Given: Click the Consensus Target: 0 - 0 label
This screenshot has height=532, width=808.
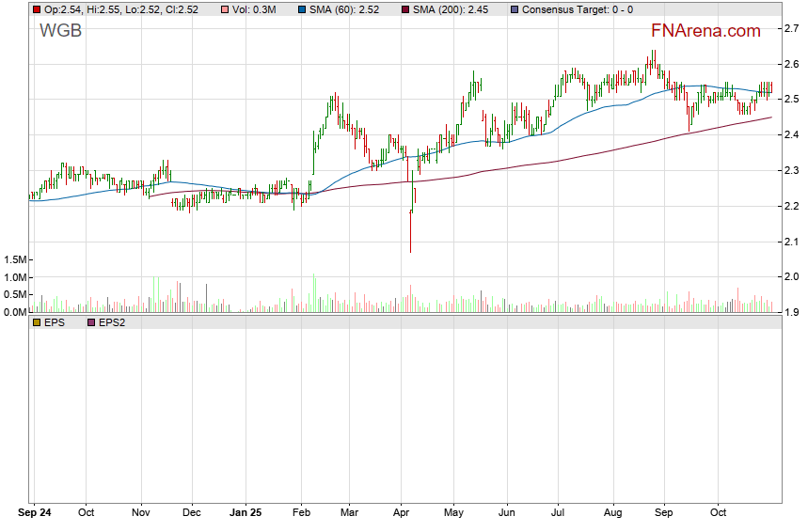Looking at the screenshot, I should coord(577,9).
